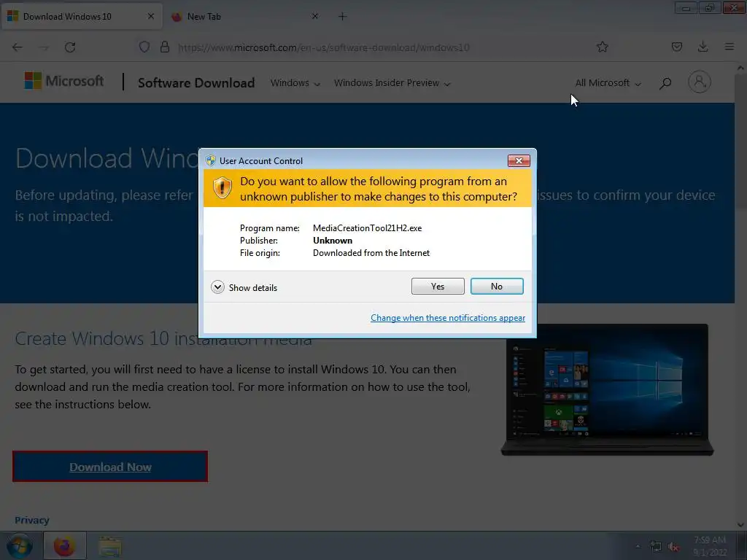Click the Unknown publisher value
The width and height of the screenshot is (747, 560).
pos(333,241)
